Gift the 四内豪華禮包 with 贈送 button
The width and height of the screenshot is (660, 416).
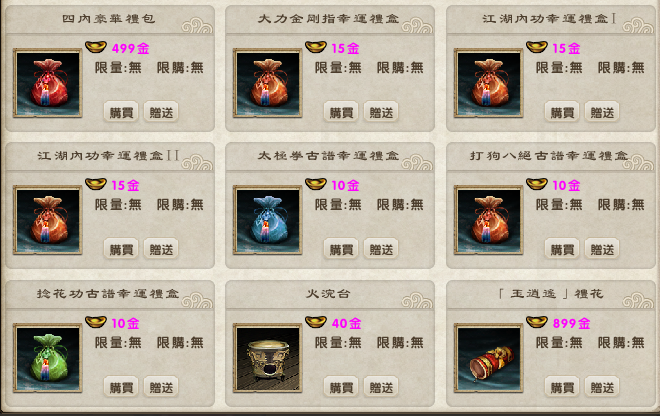(x=161, y=112)
